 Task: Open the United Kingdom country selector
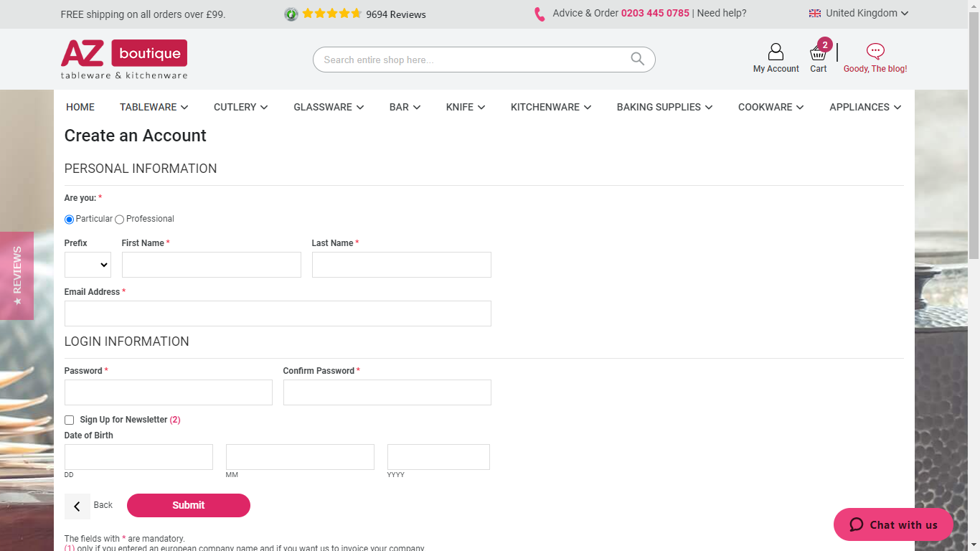(x=859, y=13)
